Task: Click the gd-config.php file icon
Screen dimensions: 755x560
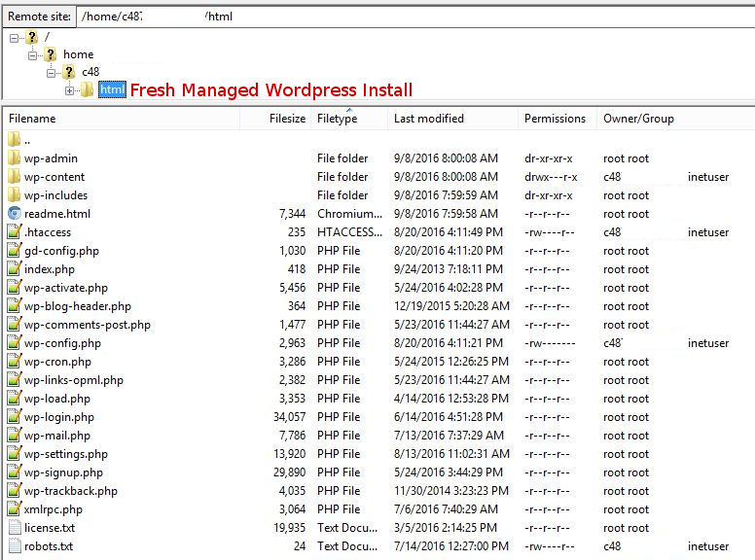Action: click(15, 250)
